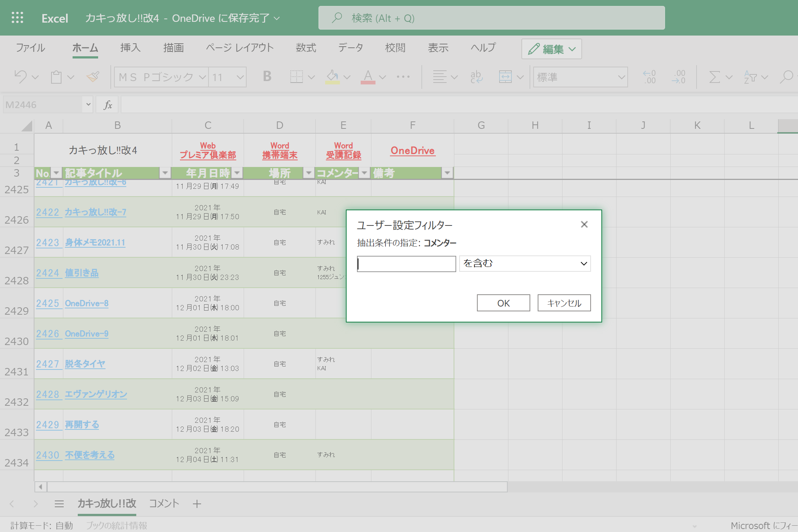Click the キャンセル button in dialog
This screenshot has height=532, width=798.
pos(564,303)
